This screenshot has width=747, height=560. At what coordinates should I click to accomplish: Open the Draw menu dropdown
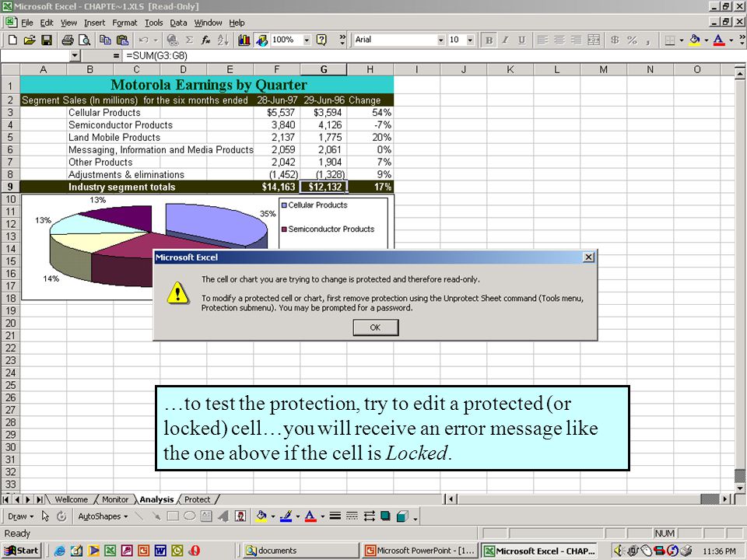(20, 516)
